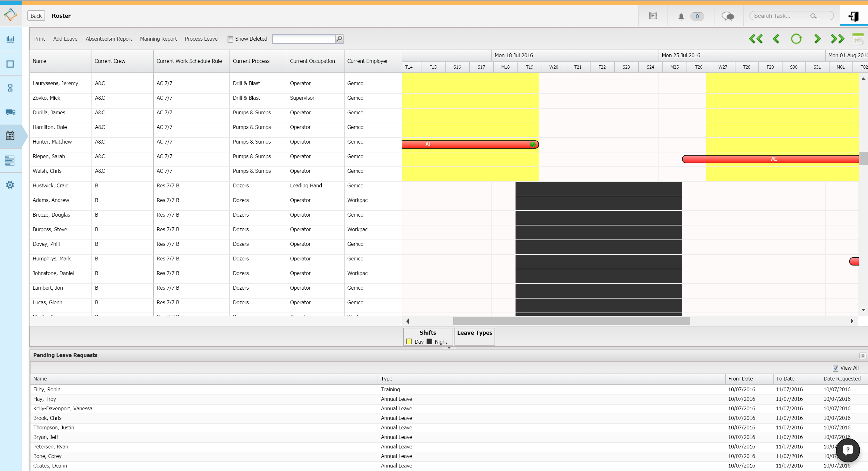Sort pending requests by From Date
Image resolution: width=868 pixels, height=471 pixels.
(x=749, y=379)
